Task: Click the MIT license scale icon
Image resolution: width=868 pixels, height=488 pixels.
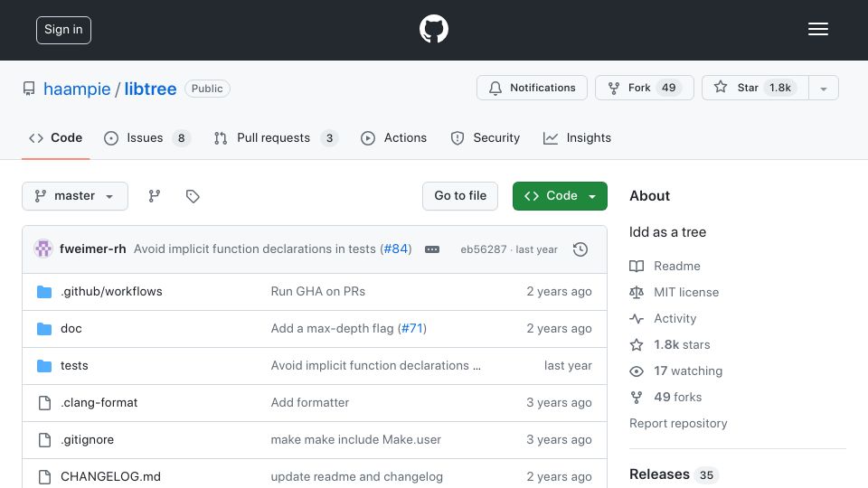Action: (637, 292)
